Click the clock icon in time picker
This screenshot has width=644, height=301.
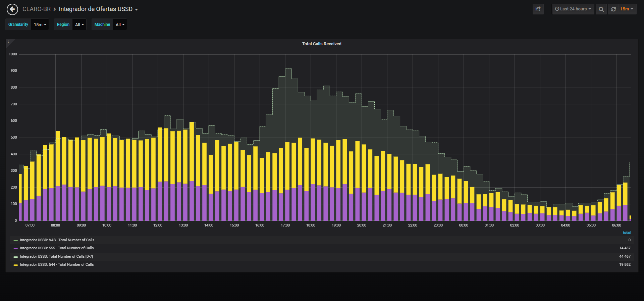tap(557, 9)
